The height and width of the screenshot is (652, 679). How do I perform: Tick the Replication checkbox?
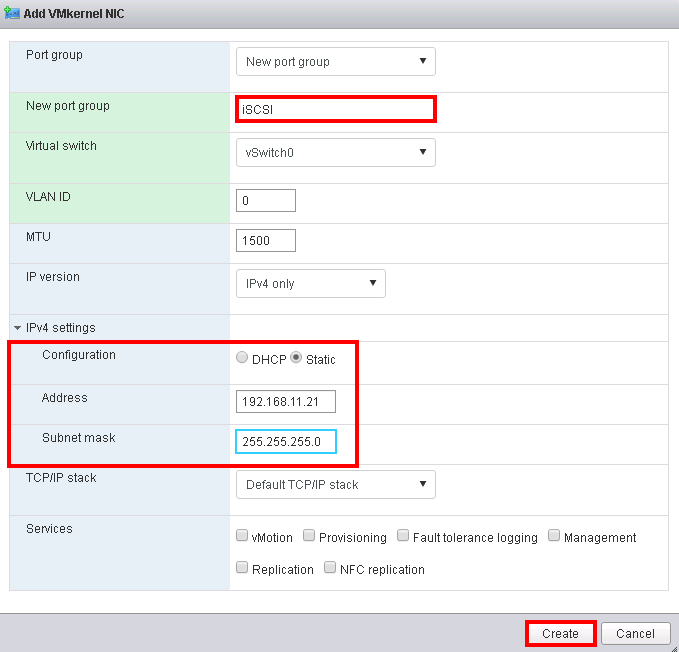pos(242,568)
